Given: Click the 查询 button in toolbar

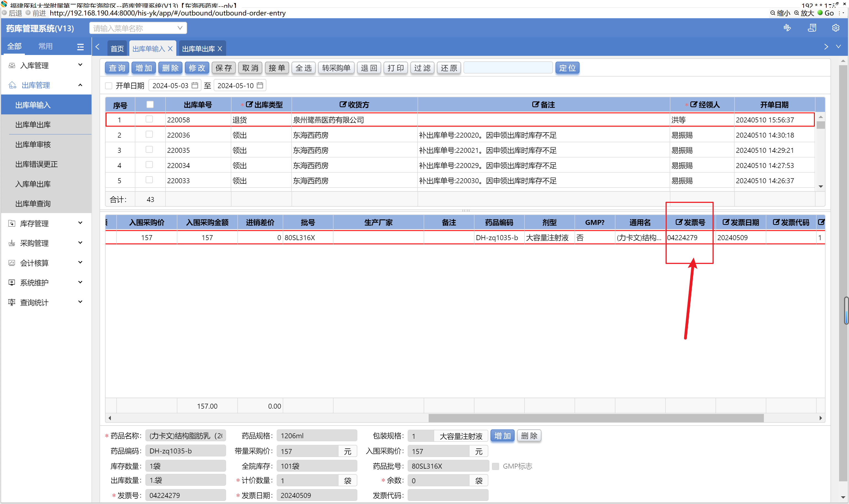Looking at the screenshot, I should coord(117,68).
